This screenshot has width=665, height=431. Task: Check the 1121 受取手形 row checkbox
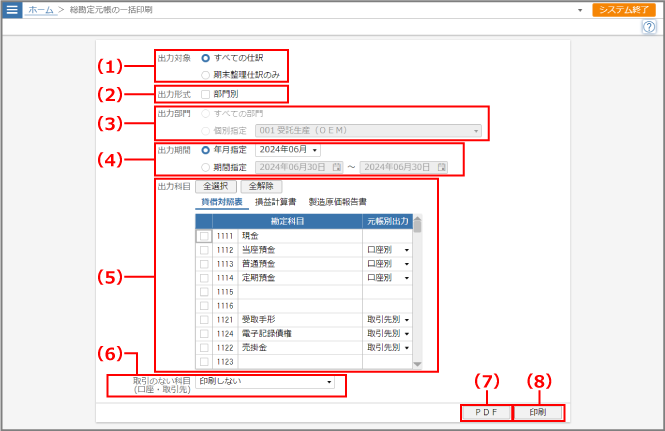tap(204, 320)
